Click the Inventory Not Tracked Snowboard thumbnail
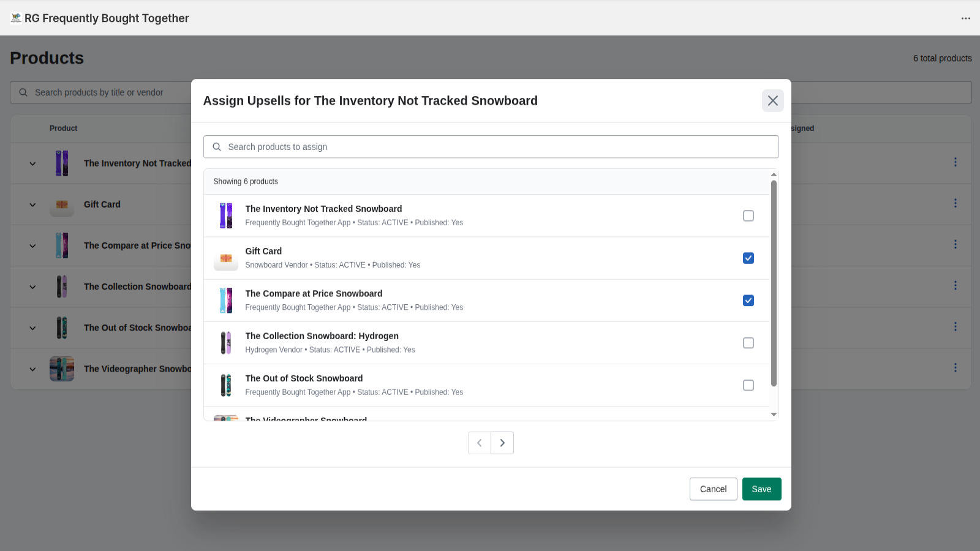Image resolution: width=980 pixels, height=551 pixels. (x=226, y=216)
